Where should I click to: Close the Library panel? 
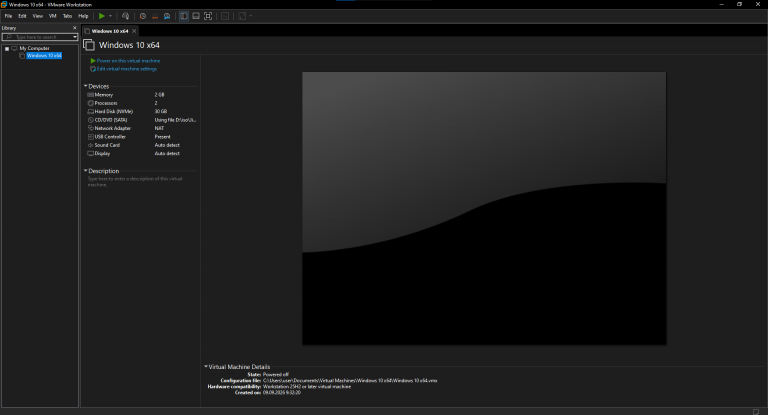tap(74, 28)
